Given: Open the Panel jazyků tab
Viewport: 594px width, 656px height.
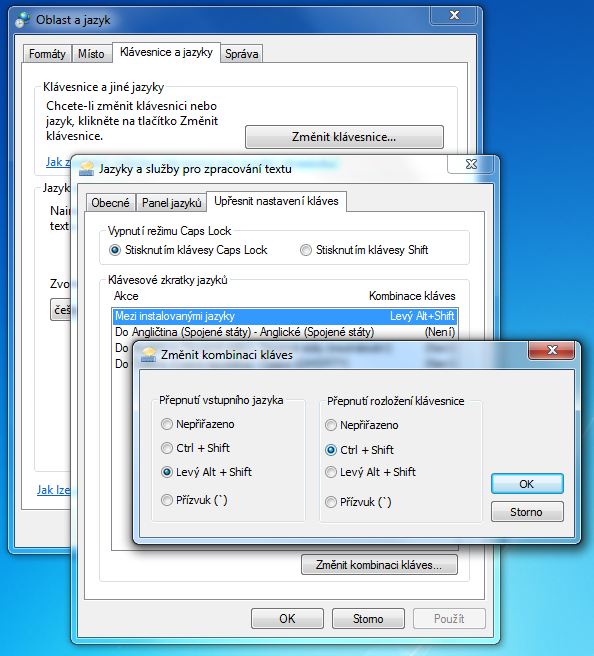Looking at the screenshot, I should pyautogui.click(x=172, y=203).
